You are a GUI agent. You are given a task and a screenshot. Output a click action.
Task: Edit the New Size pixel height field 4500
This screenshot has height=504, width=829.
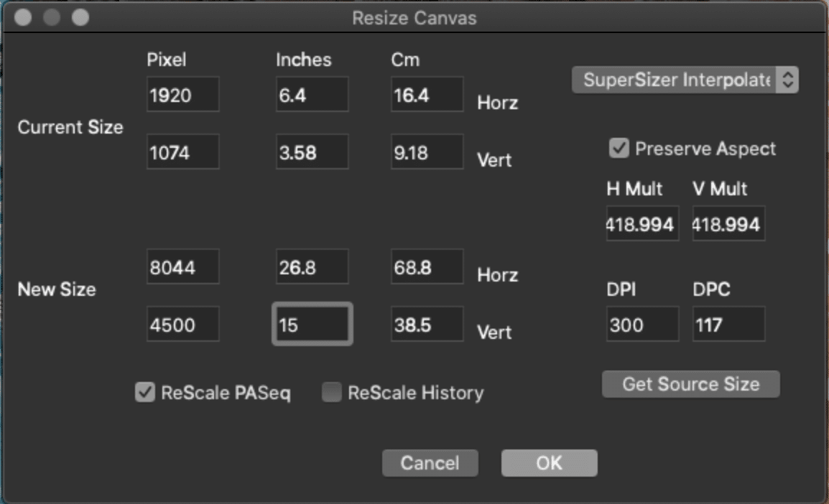coord(183,324)
